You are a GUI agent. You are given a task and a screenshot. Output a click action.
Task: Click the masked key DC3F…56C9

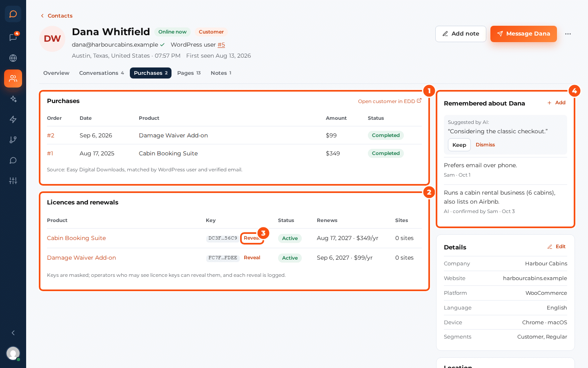(223, 238)
